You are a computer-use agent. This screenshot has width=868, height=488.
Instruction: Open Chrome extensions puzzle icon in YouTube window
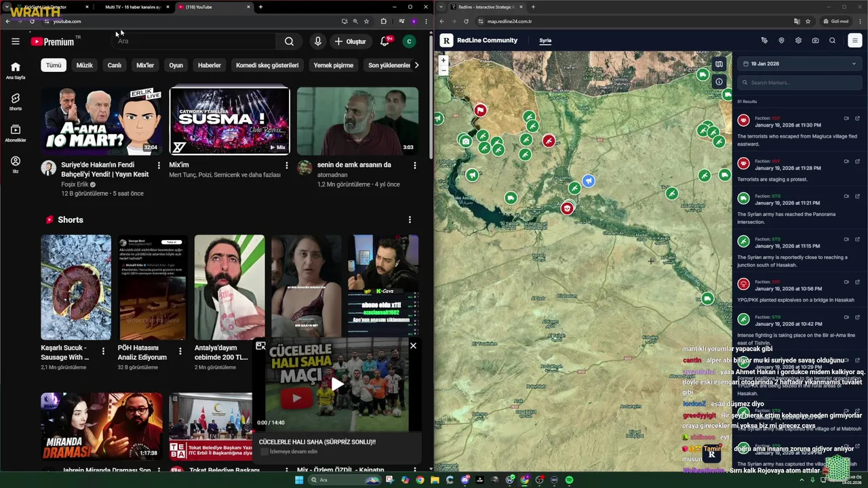(383, 21)
